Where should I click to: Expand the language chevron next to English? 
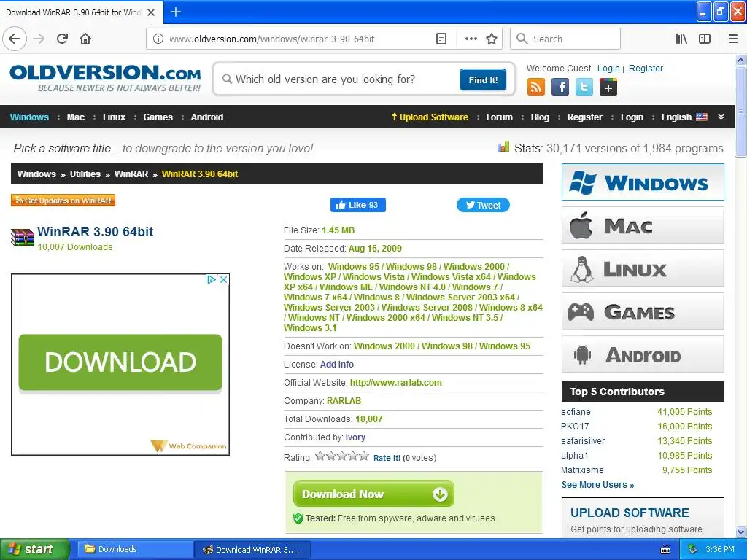point(721,117)
